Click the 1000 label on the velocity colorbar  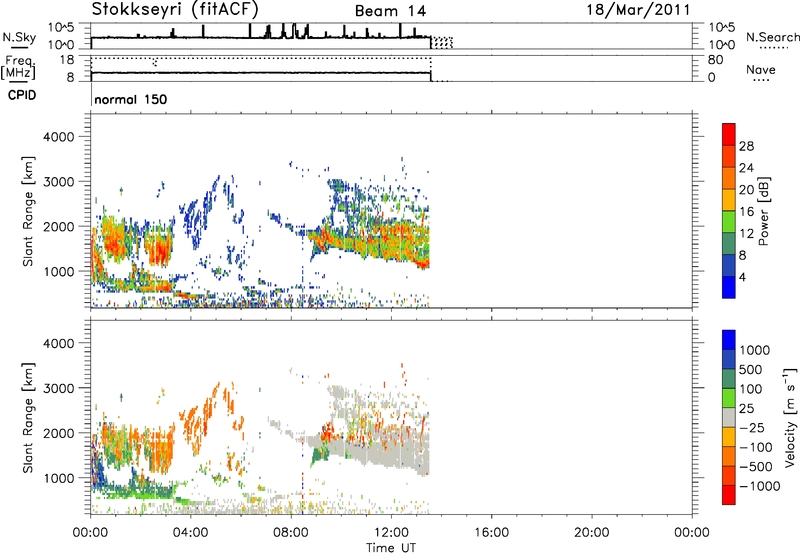click(755, 350)
